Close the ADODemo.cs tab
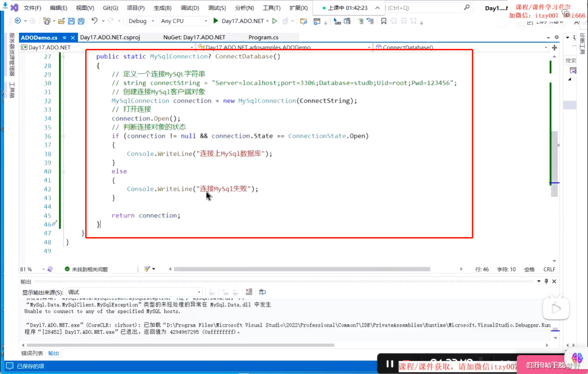Viewport: 588px width, 374px height. tap(73, 38)
